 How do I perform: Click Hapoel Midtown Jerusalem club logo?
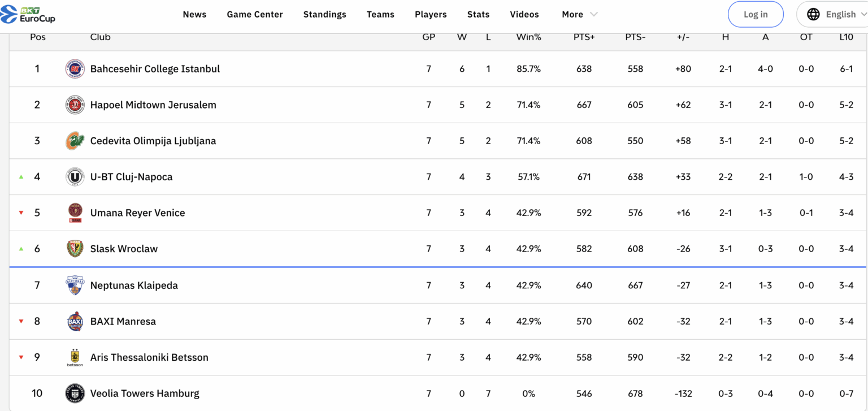pos(75,105)
